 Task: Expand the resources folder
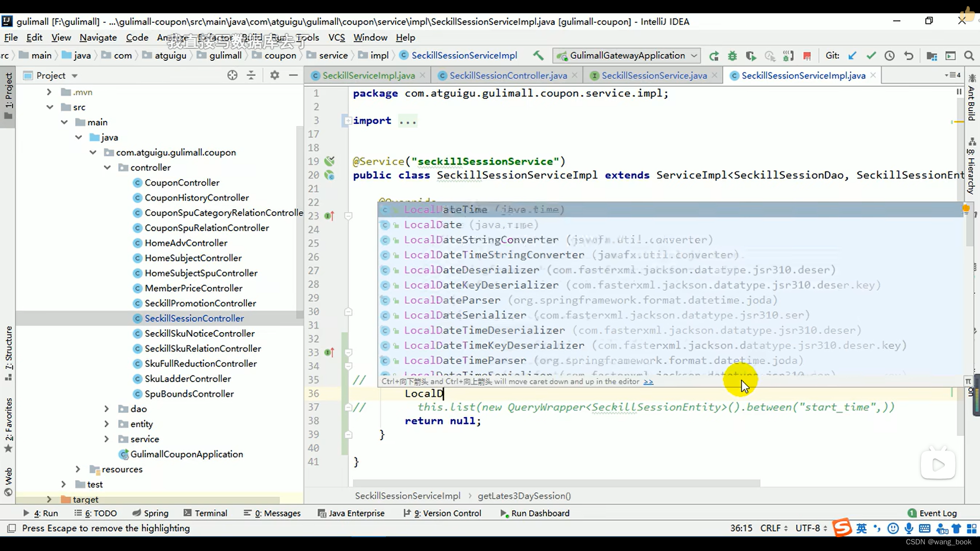tap(78, 469)
